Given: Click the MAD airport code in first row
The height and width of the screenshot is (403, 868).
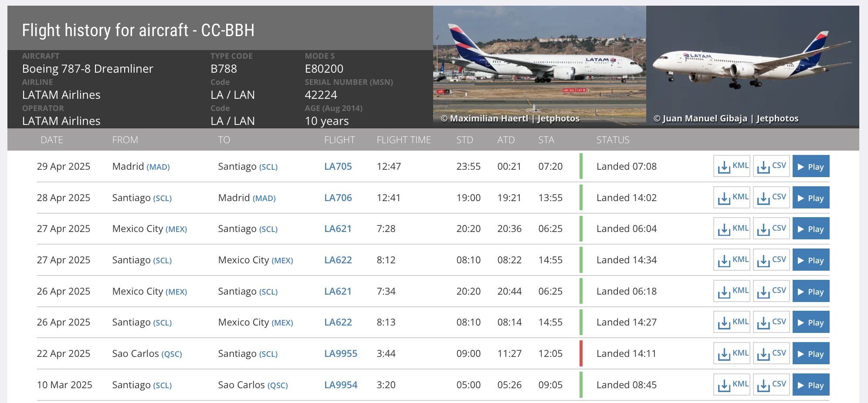Looking at the screenshot, I should tap(158, 167).
